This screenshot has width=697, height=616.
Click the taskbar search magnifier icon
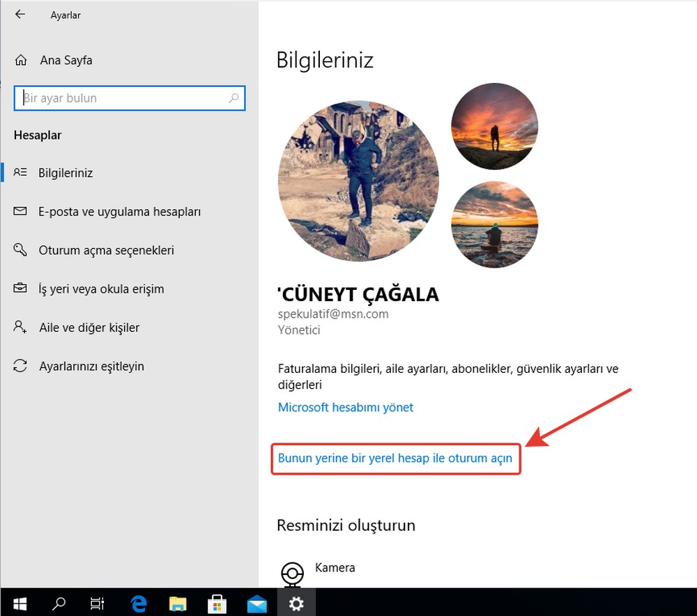pos(59,602)
